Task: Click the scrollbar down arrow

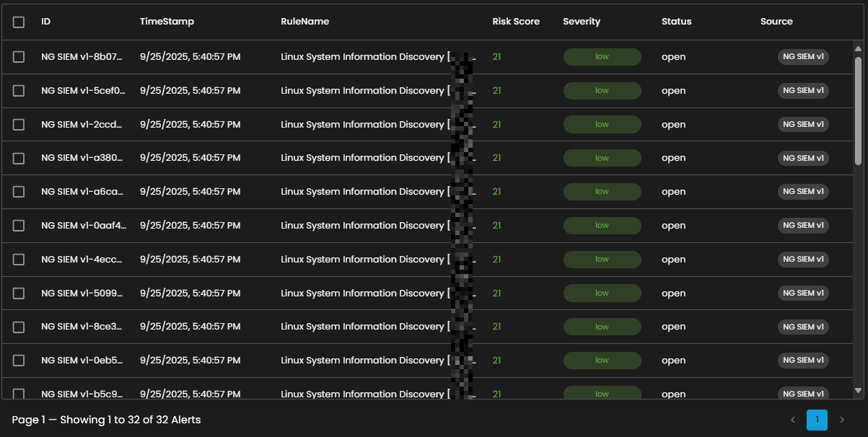Action: point(858,390)
